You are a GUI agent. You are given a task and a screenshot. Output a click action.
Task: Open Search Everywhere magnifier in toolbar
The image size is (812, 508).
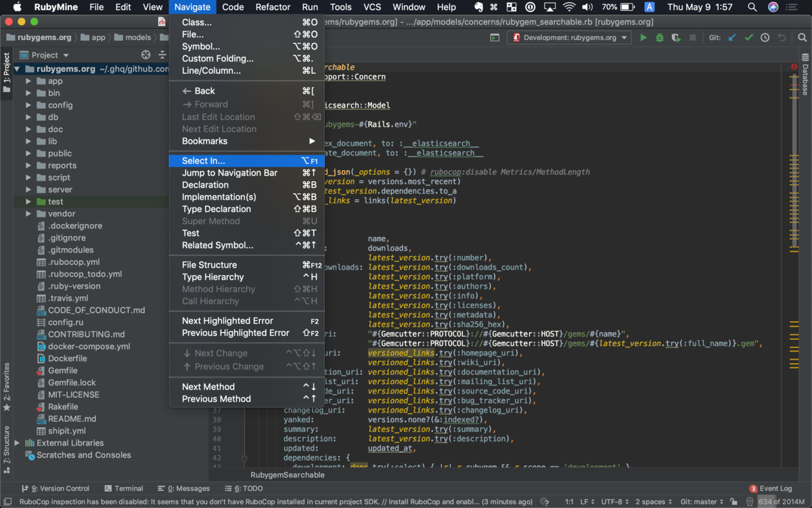point(803,38)
